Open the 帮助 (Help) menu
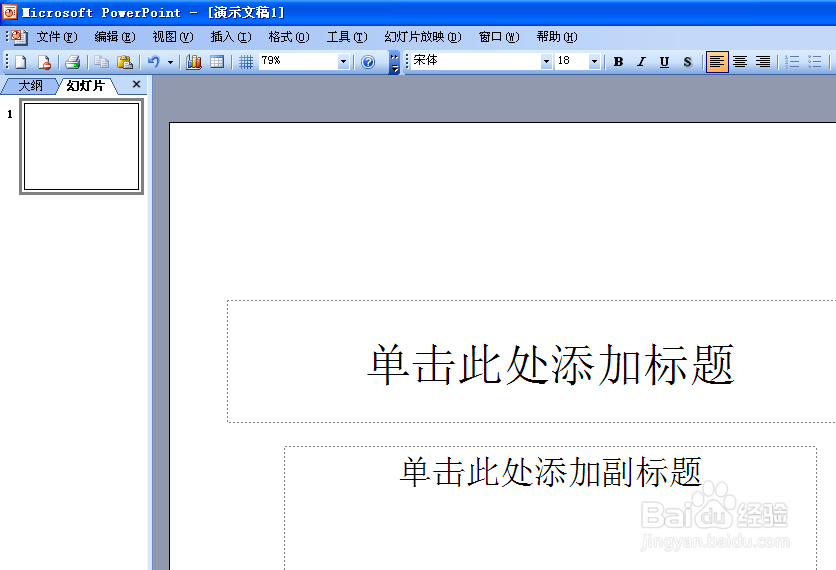Screen dimensions: 836x570 click(x=557, y=37)
